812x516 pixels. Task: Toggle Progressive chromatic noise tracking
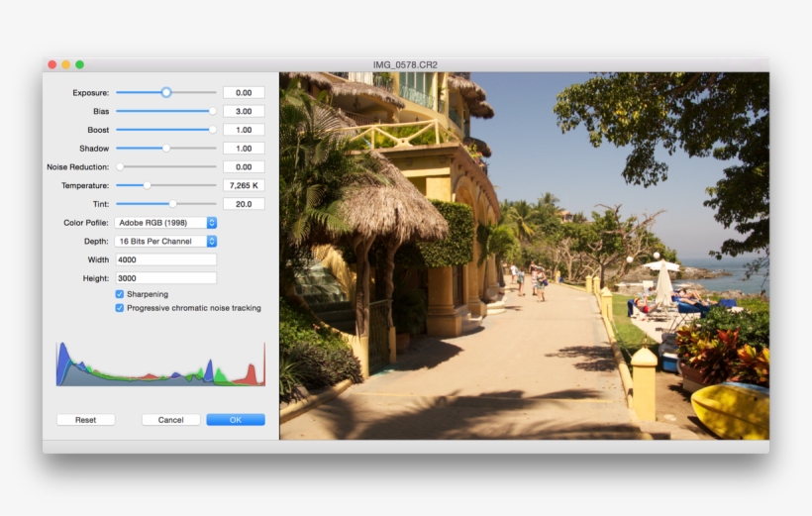(120, 308)
